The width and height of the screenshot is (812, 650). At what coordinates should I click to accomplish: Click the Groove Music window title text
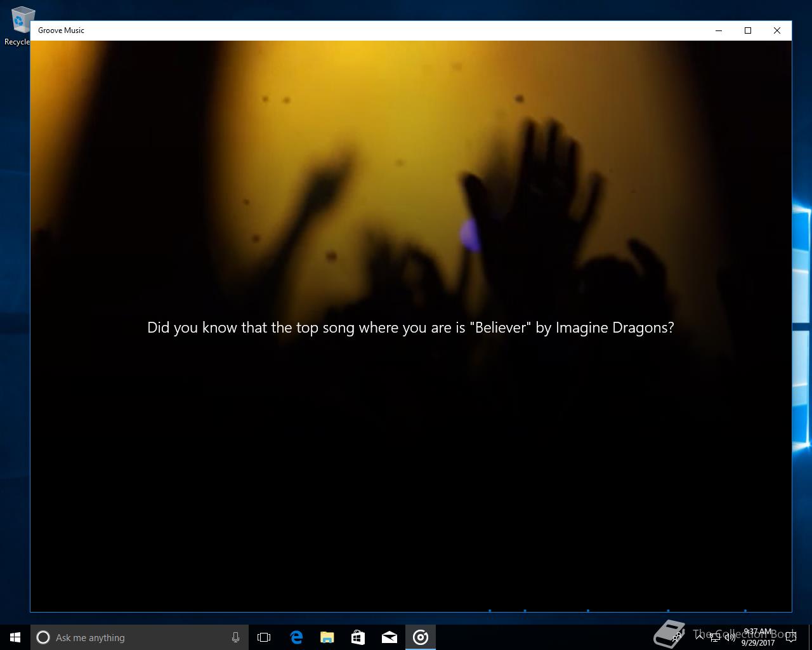[x=61, y=30]
